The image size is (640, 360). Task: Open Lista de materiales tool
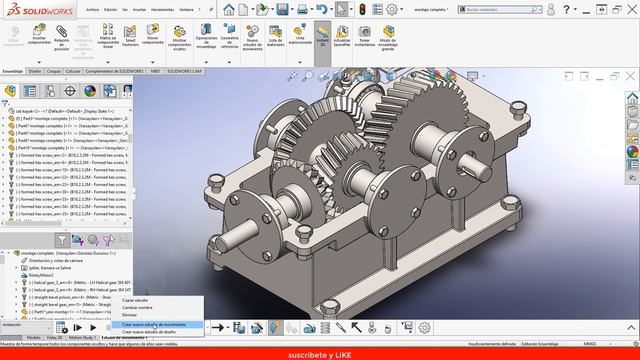coord(276,35)
